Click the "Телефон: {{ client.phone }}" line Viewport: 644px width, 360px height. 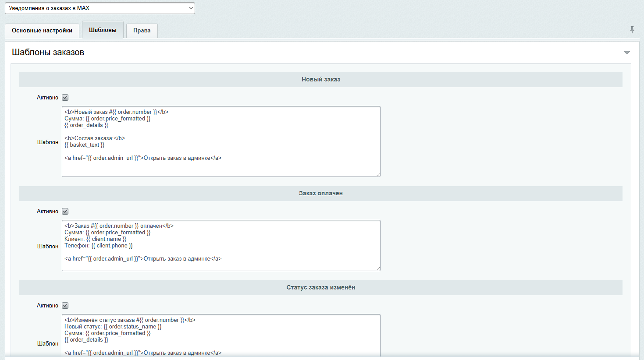pyautogui.click(x=99, y=246)
